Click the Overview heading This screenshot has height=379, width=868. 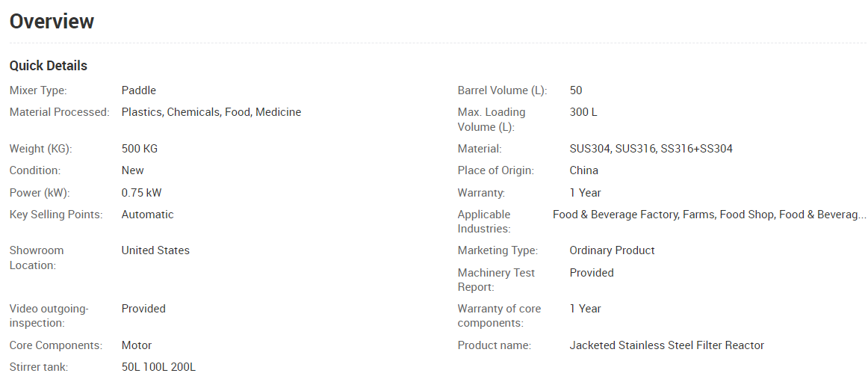[52, 22]
